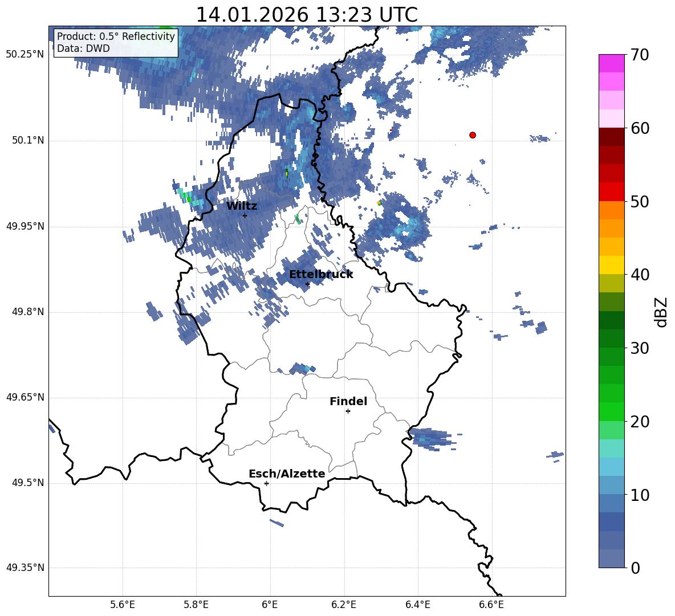The image size is (675, 616).
Task: Click the 0 value on the colorbar
Action: [x=636, y=568]
